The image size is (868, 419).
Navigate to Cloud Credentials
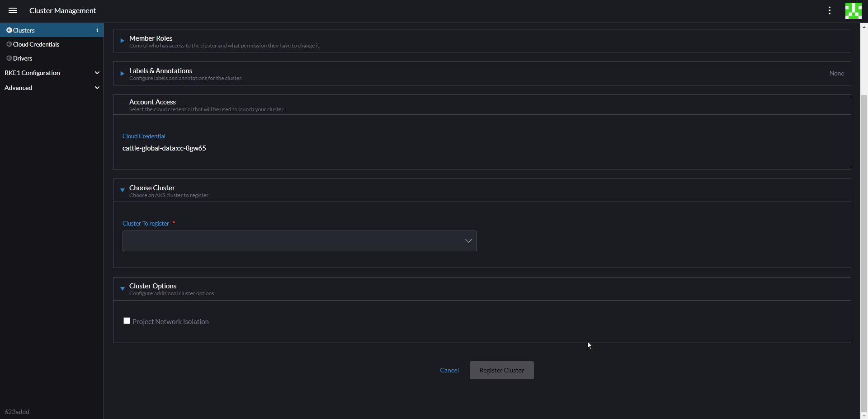click(36, 44)
